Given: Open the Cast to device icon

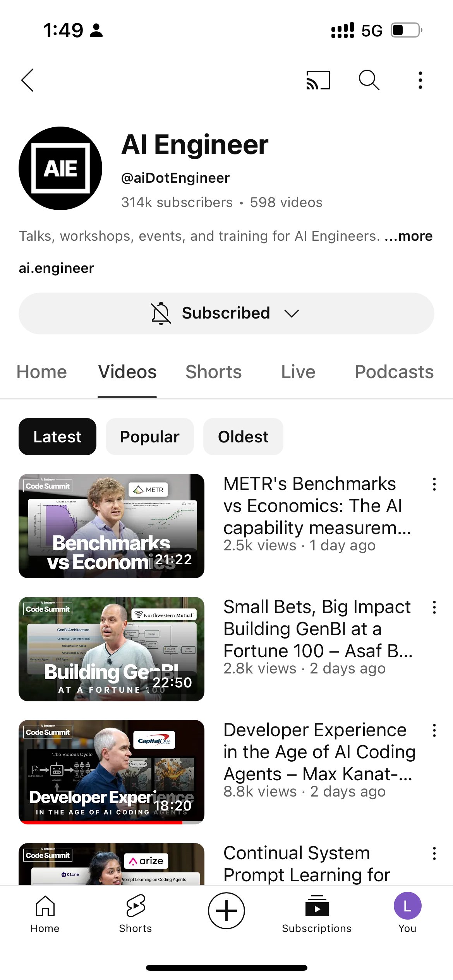Looking at the screenshot, I should 318,80.
